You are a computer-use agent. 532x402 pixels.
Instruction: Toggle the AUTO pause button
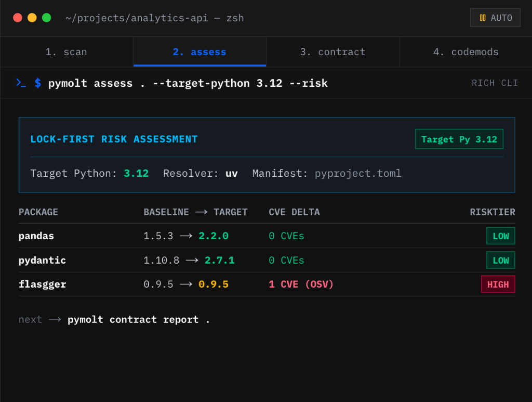pos(495,18)
